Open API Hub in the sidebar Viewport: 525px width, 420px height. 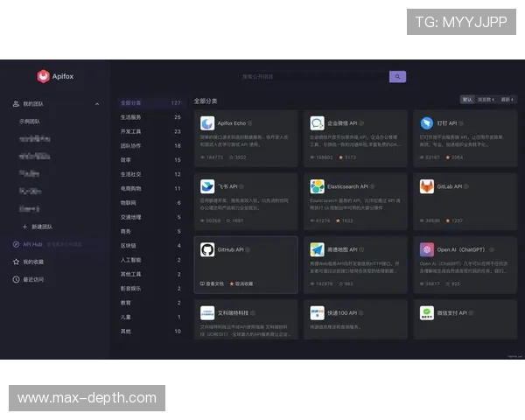[33, 244]
